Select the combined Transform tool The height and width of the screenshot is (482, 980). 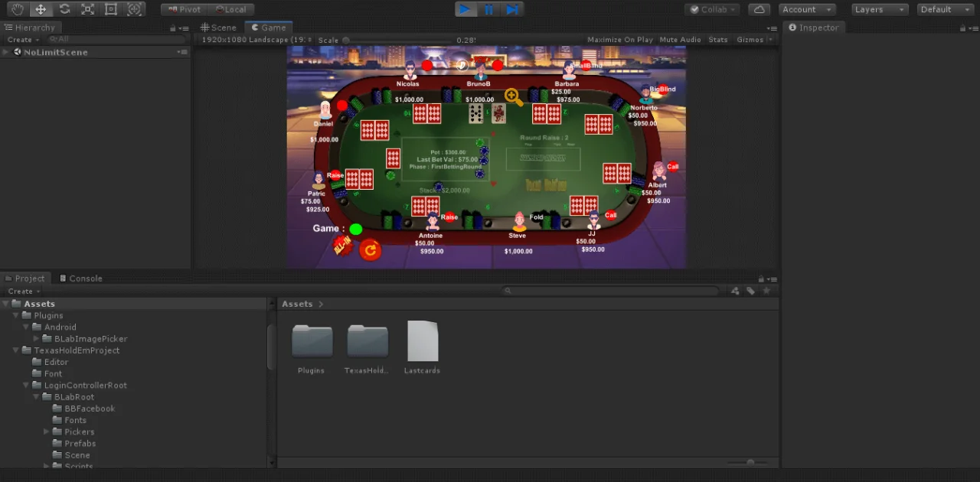135,9
